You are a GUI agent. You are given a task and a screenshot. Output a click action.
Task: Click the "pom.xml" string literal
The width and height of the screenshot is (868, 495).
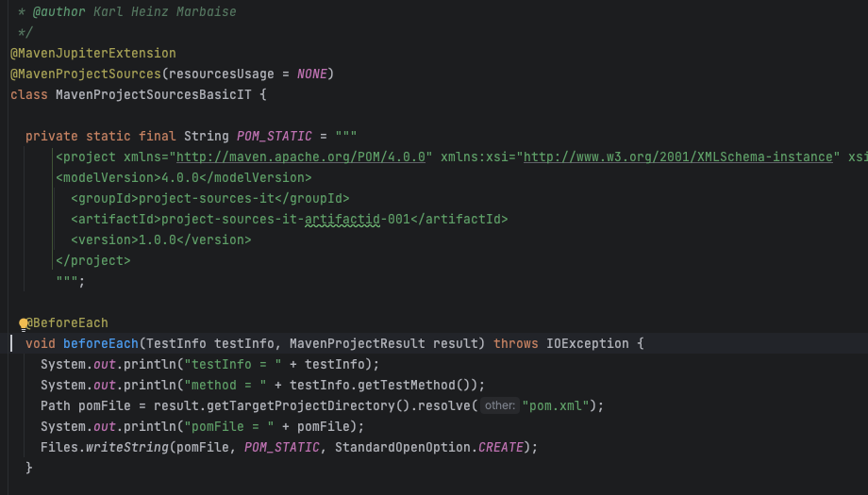pos(555,406)
